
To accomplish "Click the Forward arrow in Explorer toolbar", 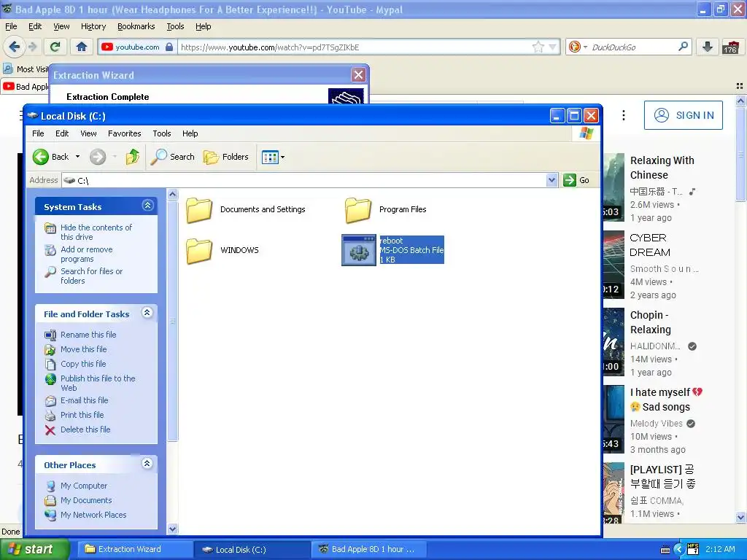I will point(98,157).
